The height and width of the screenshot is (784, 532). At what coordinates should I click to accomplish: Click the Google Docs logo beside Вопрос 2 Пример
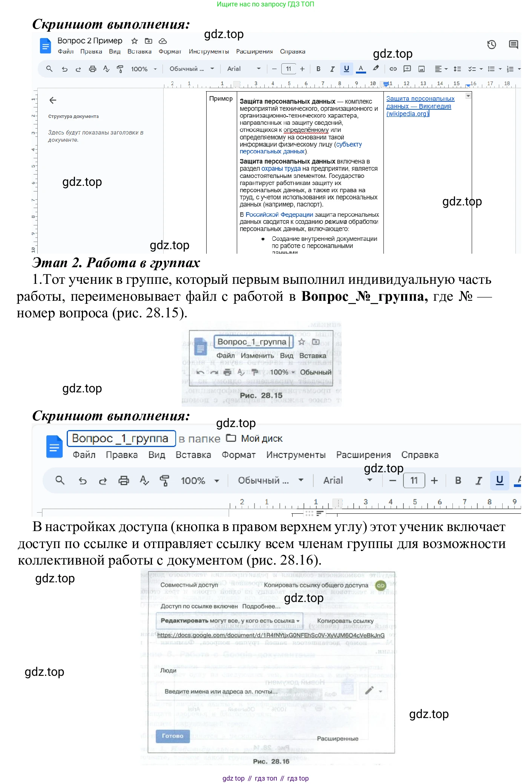tap(45, 46)
